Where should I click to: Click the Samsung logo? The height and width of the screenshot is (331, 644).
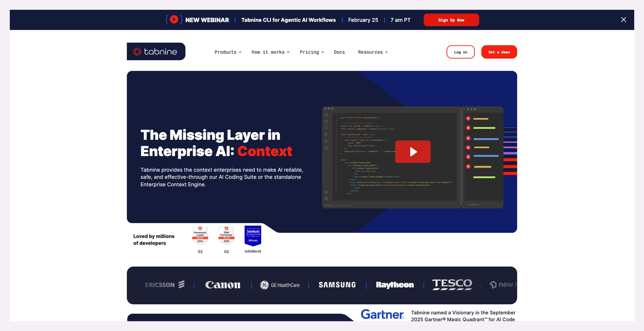click(337, 285)
